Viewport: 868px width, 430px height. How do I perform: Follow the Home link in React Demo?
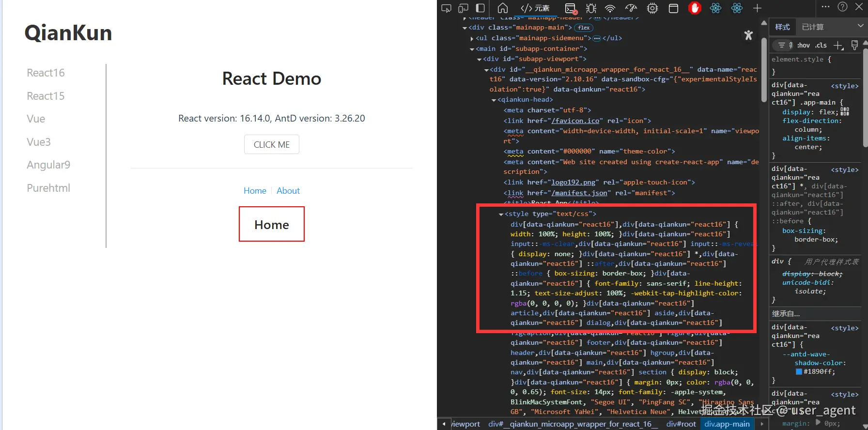[255, 191]
